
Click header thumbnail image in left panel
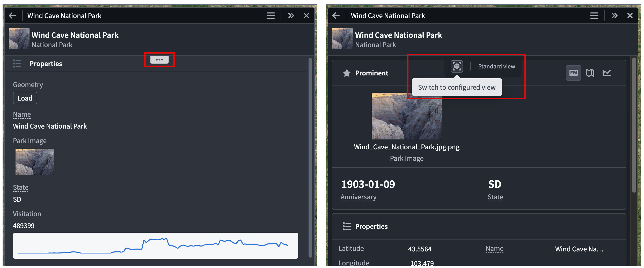[x=19, y=39]
